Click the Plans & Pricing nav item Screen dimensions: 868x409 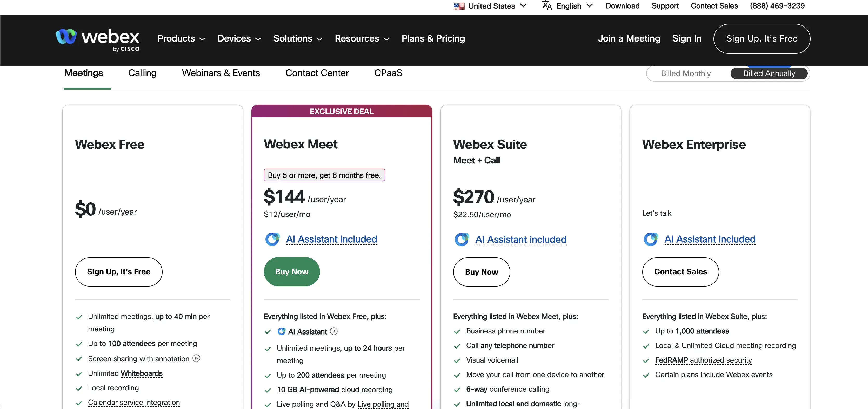433,39
